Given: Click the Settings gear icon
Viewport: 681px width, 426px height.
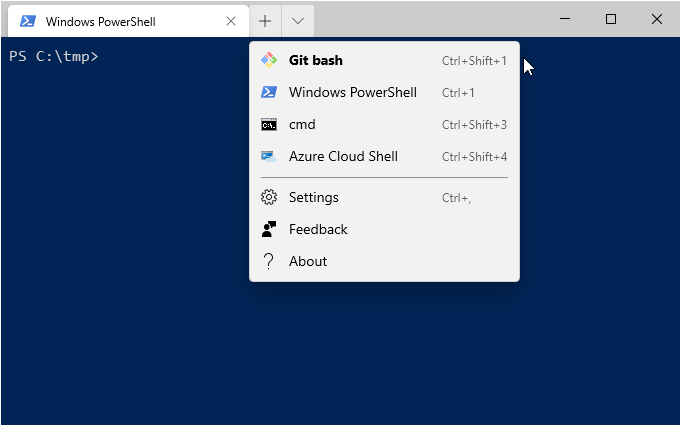Looking at the screenshot, I should [268, 197].
